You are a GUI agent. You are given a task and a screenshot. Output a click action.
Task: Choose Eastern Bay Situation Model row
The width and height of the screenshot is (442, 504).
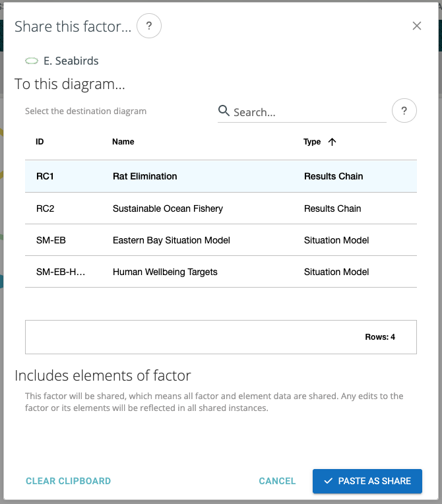(x=172, y=240)
